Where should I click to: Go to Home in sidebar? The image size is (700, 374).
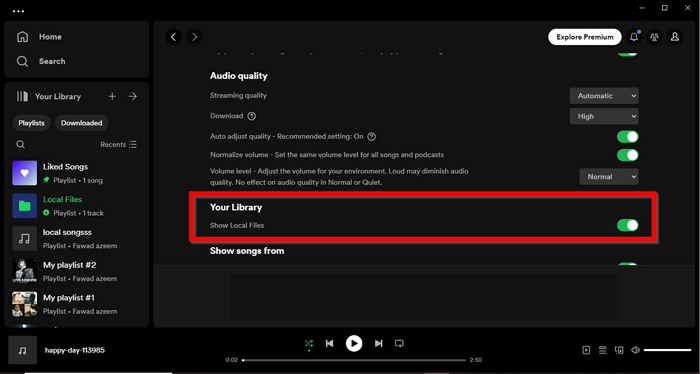(x=39, y=37)
